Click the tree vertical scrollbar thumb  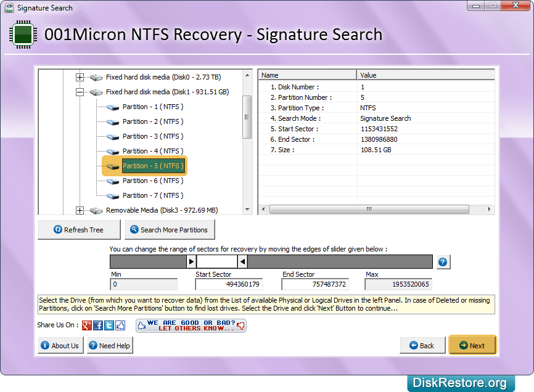[x=247, y=117]
